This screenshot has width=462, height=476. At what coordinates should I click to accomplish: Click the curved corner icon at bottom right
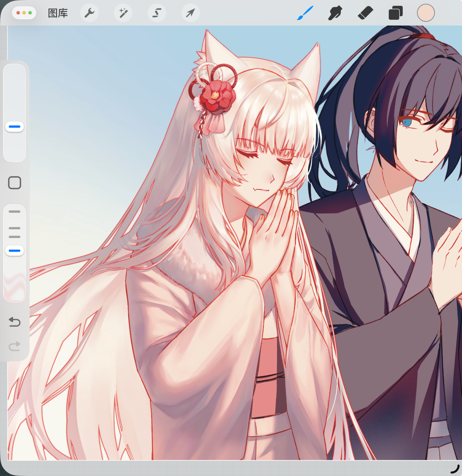tap(455, 469)
